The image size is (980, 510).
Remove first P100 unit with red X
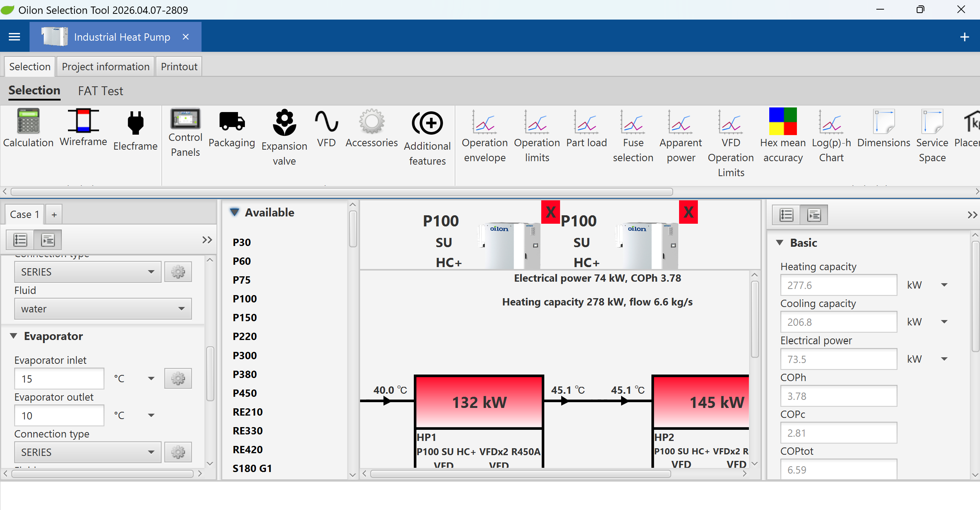click(x=550, y=212)
